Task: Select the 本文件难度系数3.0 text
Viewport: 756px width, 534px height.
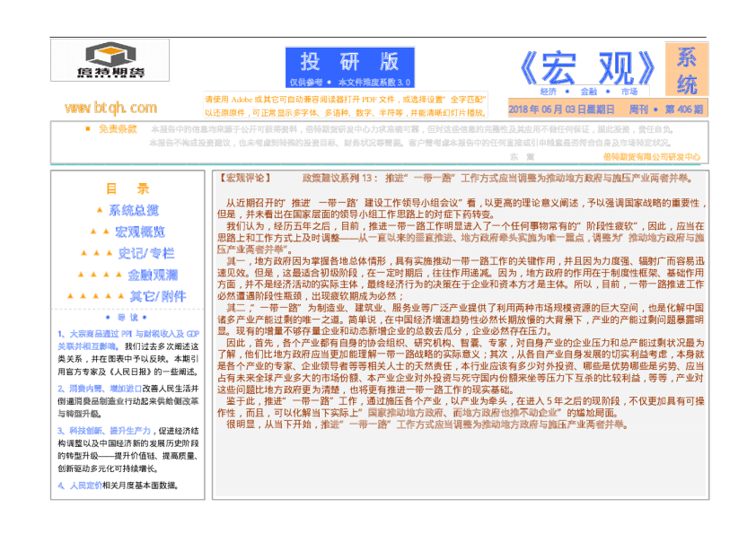Action: click(374, 83)
